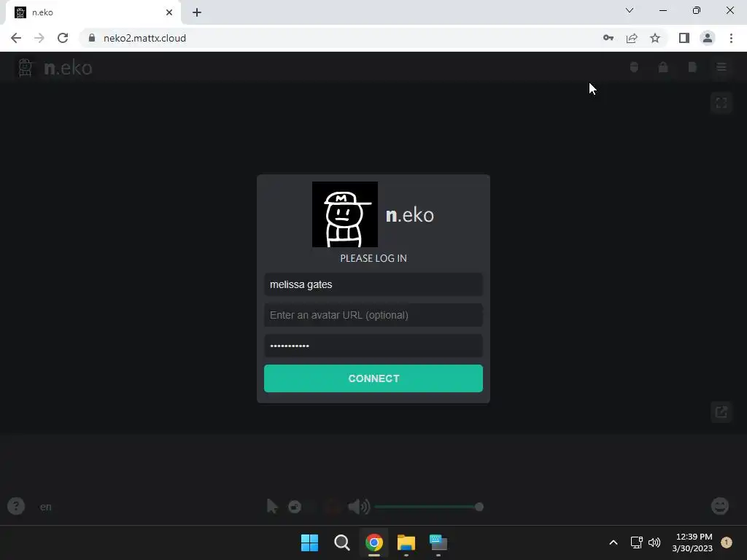Click the remote desktop app in taskbar

[438, 542]
